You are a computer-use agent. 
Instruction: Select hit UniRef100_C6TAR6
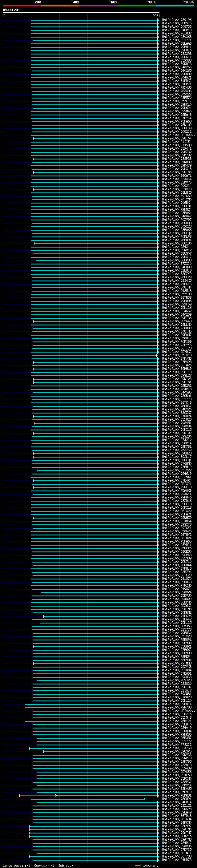coord(177,365)
